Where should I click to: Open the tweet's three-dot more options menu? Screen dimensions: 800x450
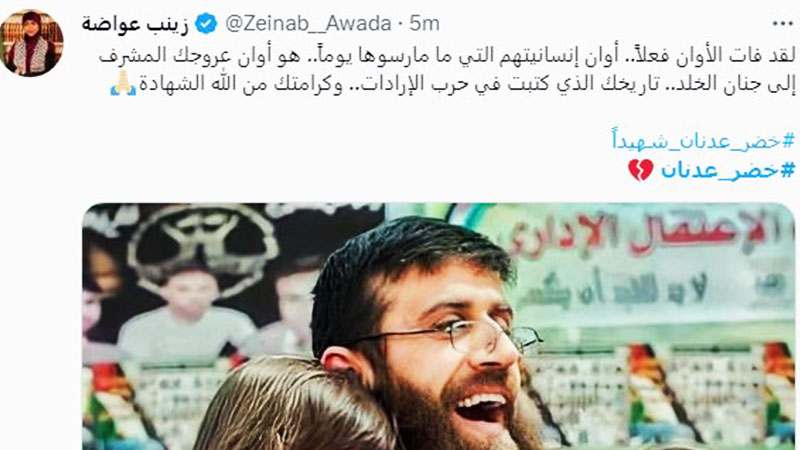tap(782, 23)
